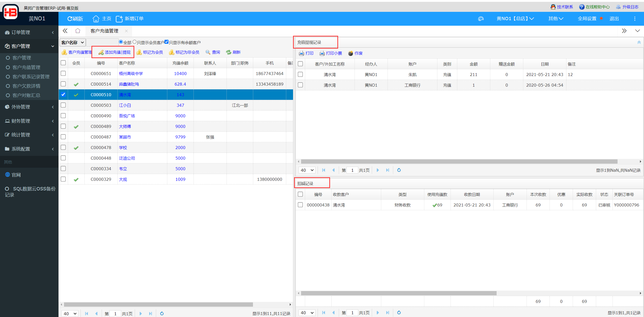Screen dimensions: 644x317
Task: Open 扣减记录 page size 40 dropdown
Action: coord(307,312)
